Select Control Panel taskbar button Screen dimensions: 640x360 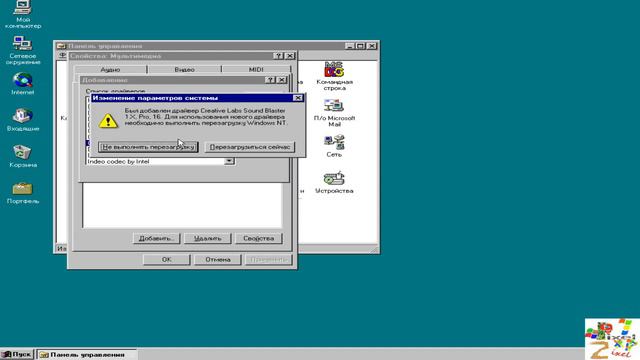pyautogui.click(x=87, y=355)
